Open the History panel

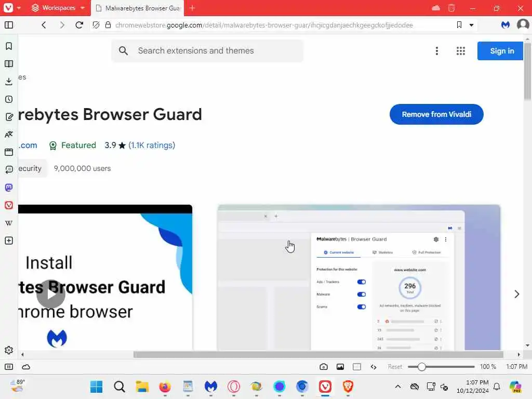(x=9, y=99)
